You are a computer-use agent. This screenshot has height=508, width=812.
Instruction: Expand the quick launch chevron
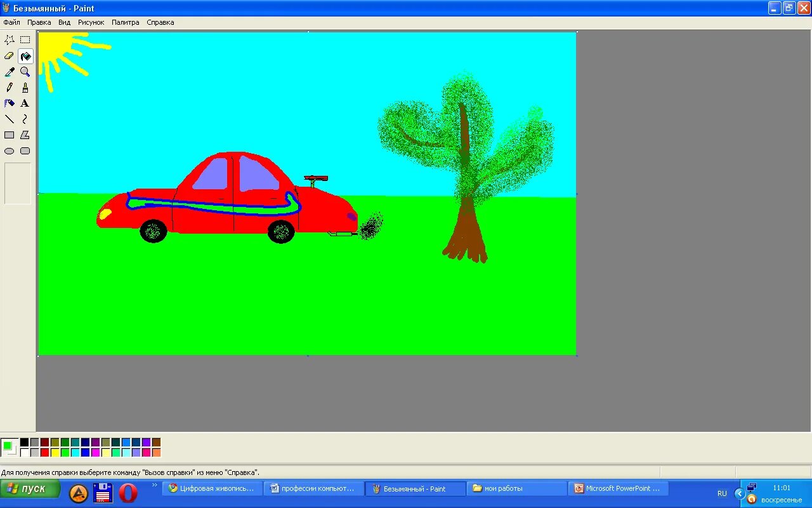[x=155, y=485]
